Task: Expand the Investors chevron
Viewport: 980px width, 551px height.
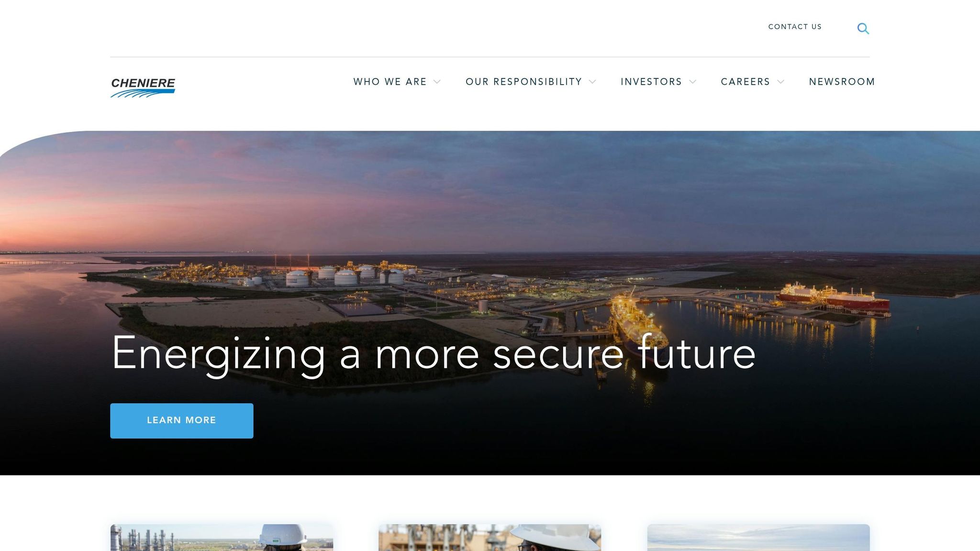Action: (692, 82)
